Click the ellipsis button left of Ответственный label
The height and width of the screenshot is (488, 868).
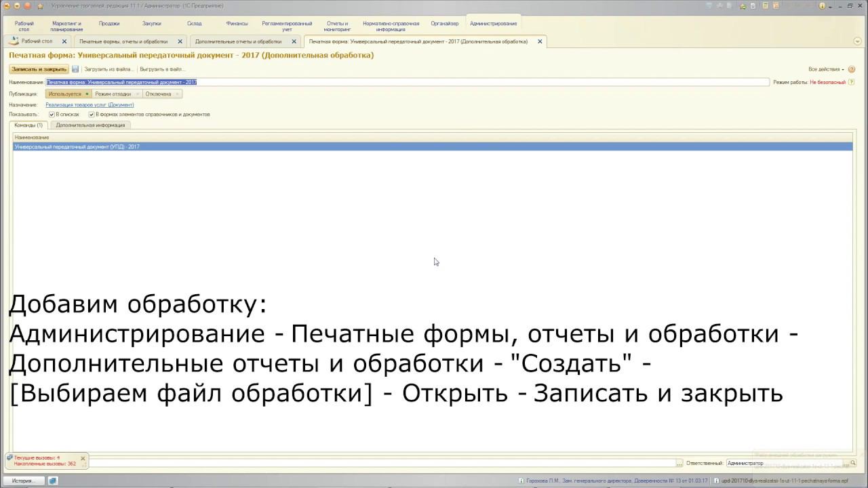(679, 463)
